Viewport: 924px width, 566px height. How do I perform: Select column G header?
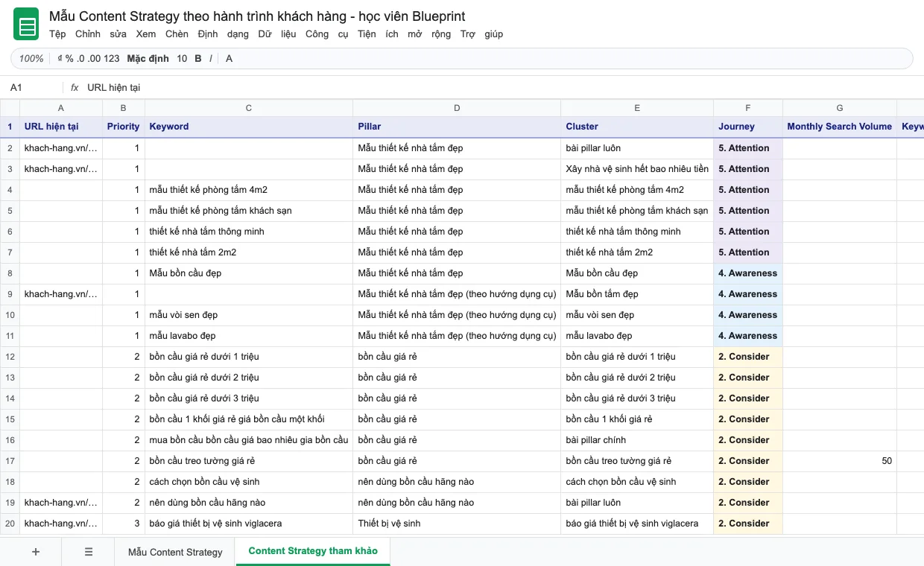tap(840, 108)
